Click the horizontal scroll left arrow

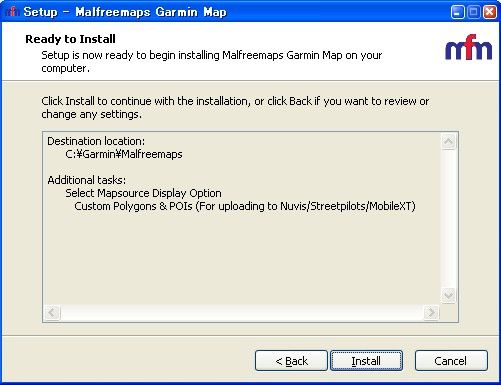[52, 312]
